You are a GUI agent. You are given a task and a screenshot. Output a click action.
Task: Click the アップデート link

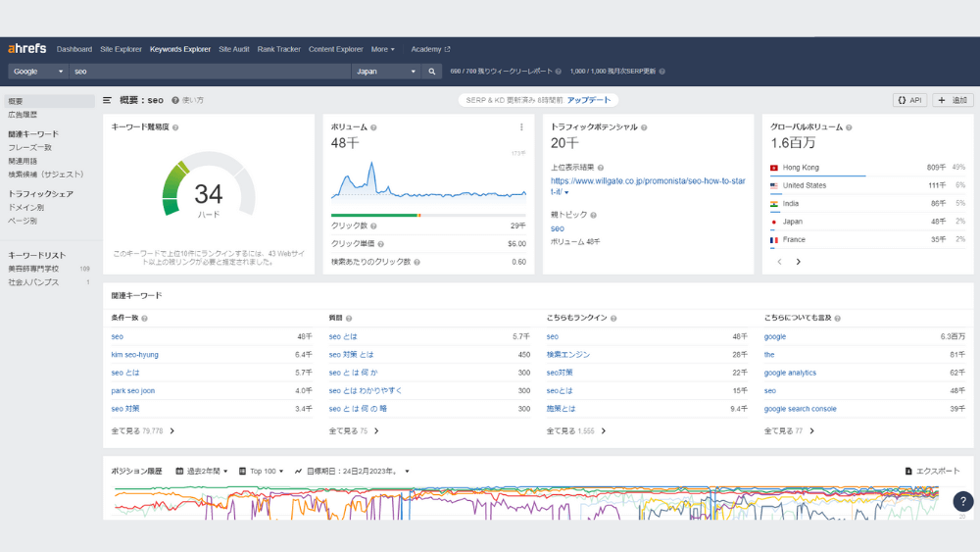[x=589, y=100]
